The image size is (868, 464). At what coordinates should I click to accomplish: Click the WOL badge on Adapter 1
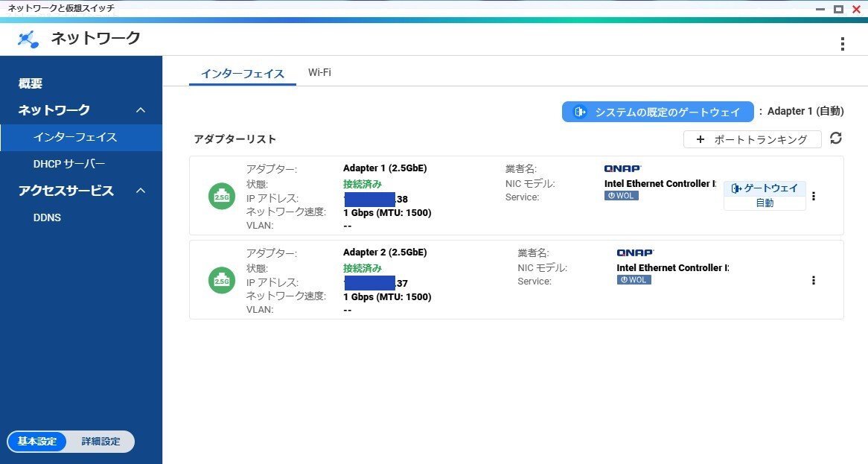(622, 195)
